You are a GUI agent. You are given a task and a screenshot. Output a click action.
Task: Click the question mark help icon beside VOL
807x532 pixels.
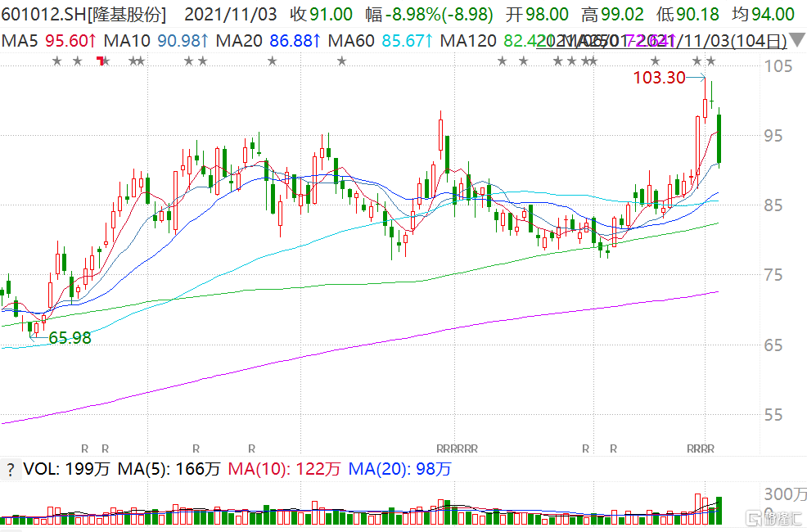(x=11, y=470)
